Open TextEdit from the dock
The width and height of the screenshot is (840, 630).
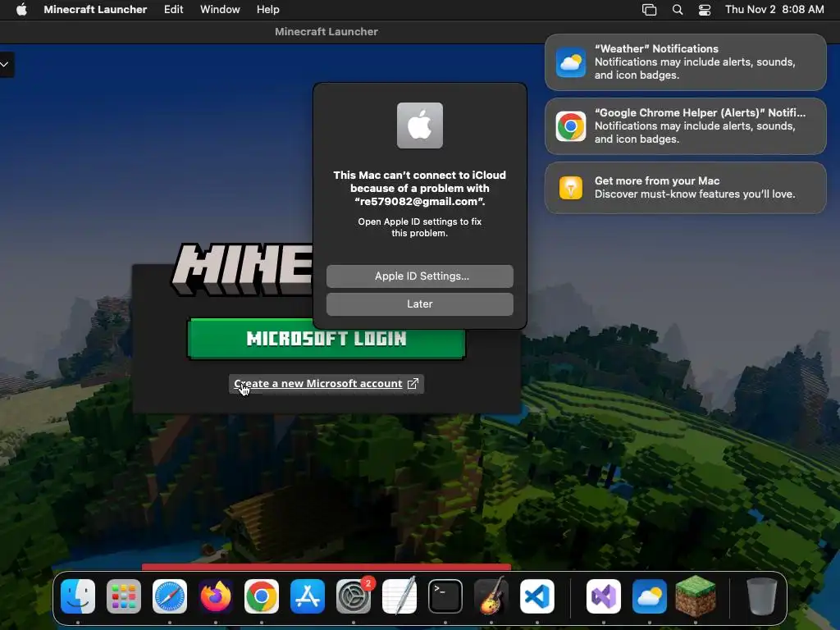399,596
